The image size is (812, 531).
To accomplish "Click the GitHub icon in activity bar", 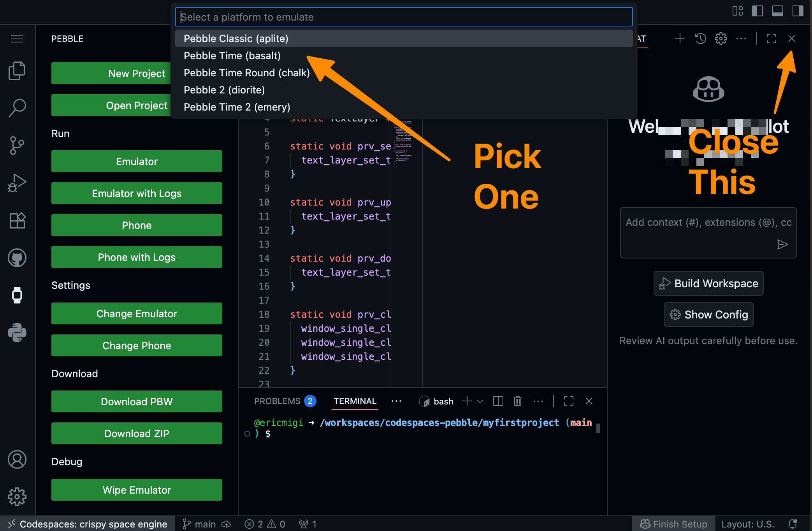I will pyautogui.click(x=17, y=258).
